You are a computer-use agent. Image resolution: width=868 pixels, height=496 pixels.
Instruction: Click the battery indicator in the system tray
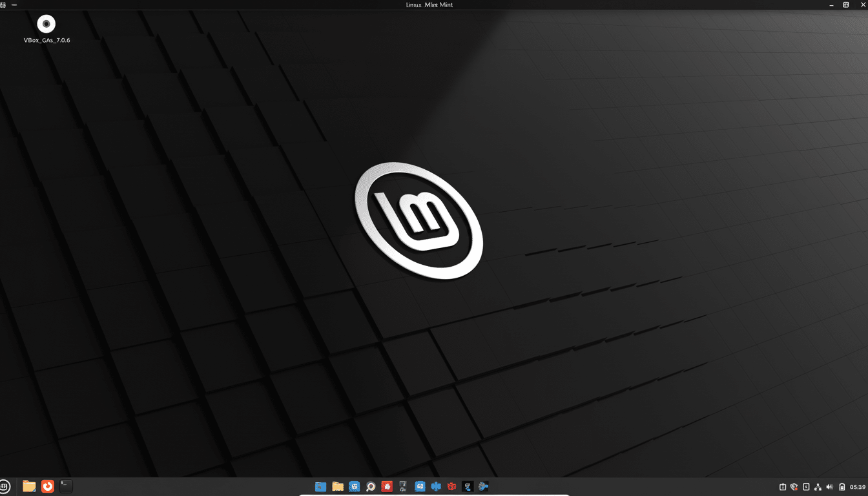(x=842, y=486)
